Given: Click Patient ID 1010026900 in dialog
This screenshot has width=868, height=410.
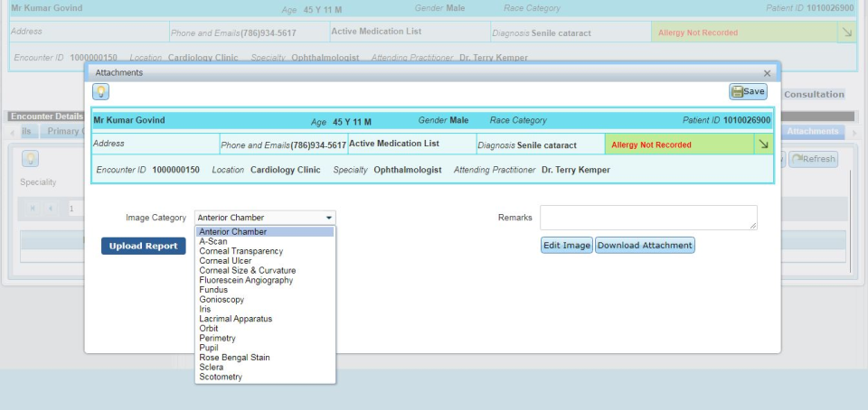Looking at the screenshot, I should (x=726, y=120).
